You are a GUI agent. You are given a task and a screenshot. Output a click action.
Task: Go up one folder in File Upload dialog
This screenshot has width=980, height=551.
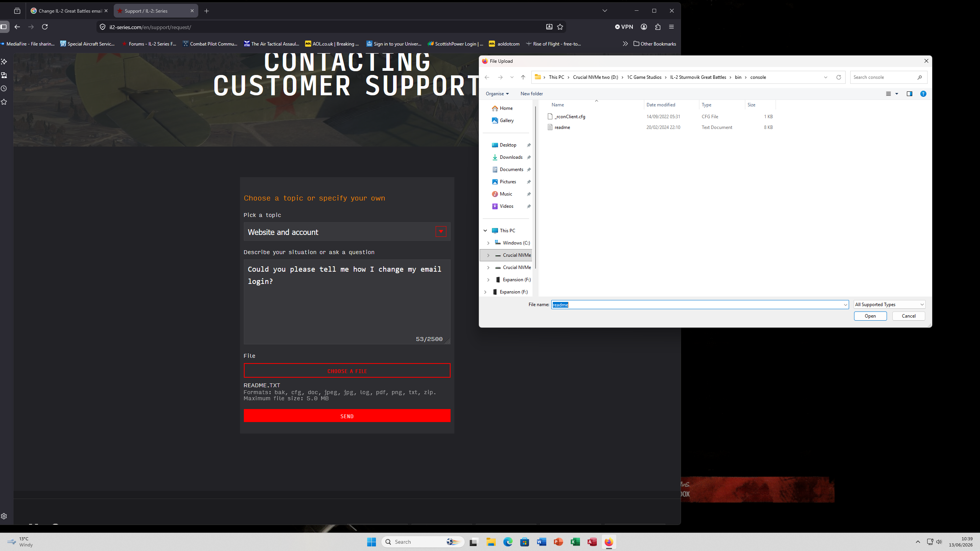click(x=523, y=77)
